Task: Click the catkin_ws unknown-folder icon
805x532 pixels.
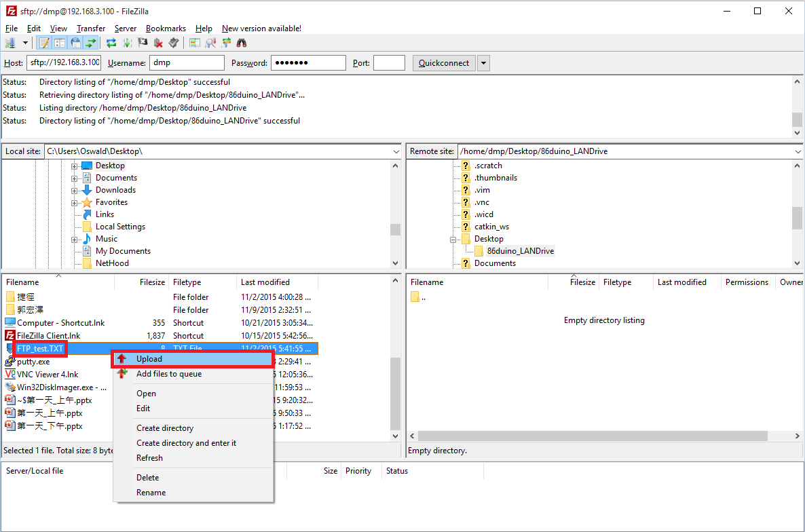Action: 466,227
